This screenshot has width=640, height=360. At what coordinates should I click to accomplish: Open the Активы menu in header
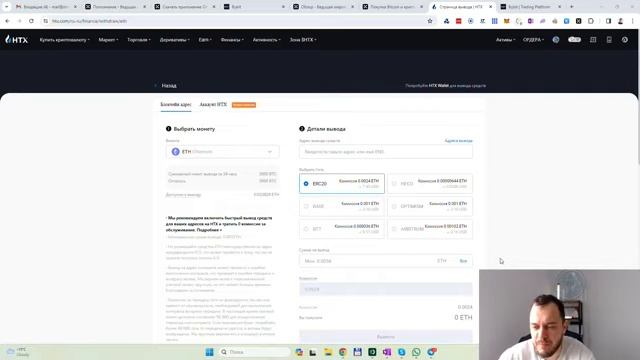tap(505, 40)
